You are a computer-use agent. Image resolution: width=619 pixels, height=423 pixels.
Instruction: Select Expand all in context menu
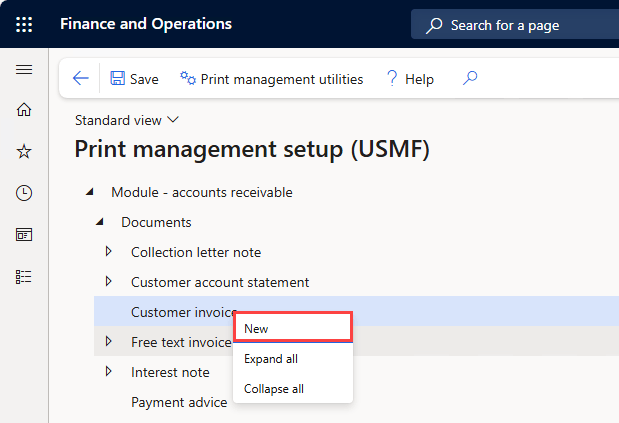(271, 359)
